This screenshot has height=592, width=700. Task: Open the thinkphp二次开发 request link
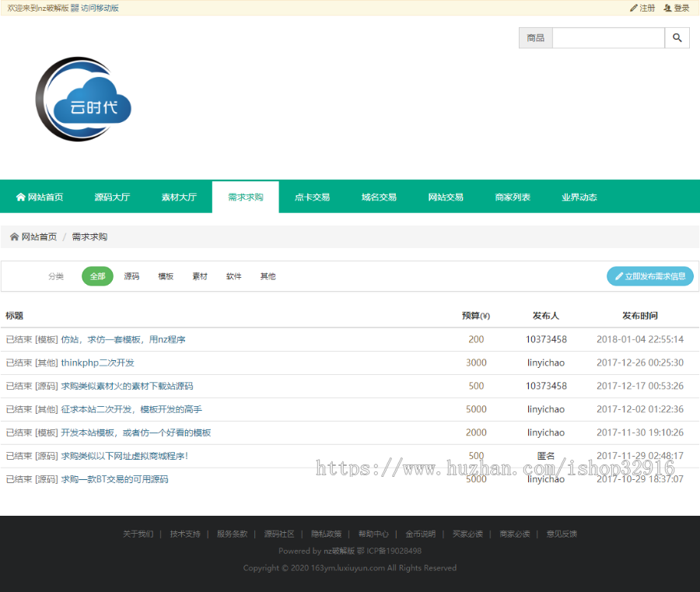[x=97, y=363]
